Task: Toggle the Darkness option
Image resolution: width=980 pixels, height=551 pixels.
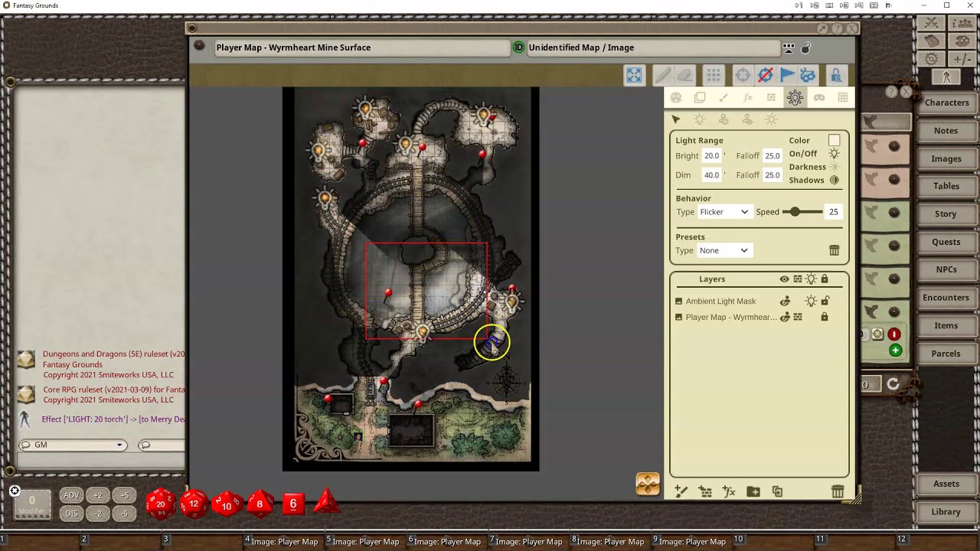Action: pyautogui.click(x=834, y=167)
